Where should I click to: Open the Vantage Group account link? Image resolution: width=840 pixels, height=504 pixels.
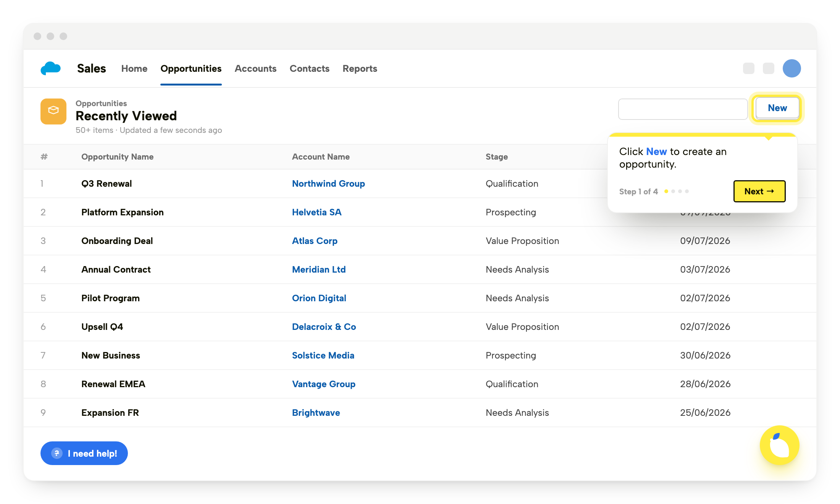coord(324,384)
